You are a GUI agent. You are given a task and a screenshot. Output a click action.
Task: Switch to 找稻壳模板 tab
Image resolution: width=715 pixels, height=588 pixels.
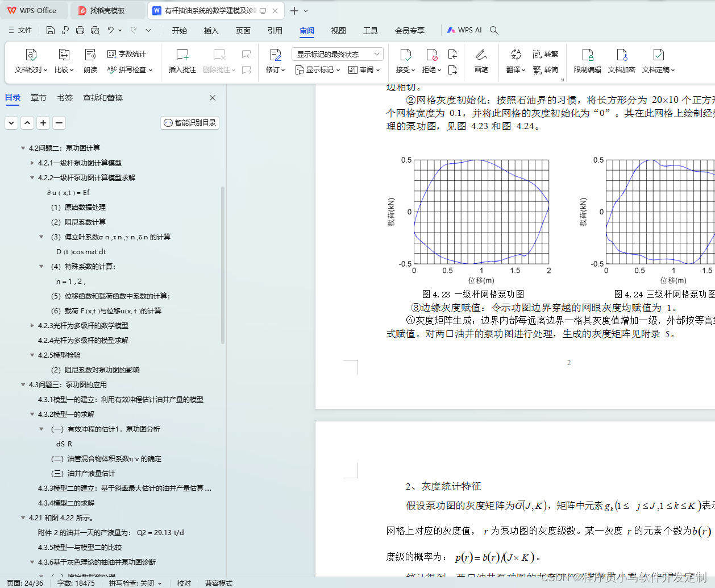coord(107,10)
